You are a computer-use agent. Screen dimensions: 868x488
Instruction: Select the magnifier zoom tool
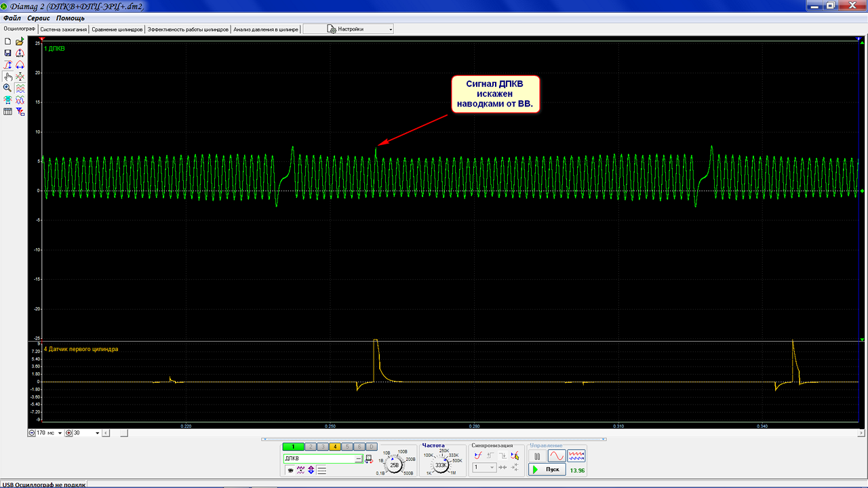click(7, 88)
